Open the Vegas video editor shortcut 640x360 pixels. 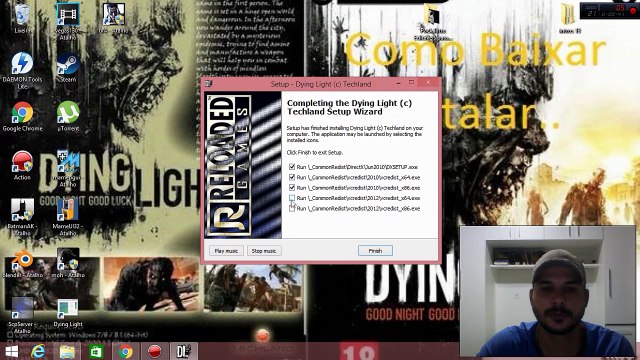click(x=68, y=20)
